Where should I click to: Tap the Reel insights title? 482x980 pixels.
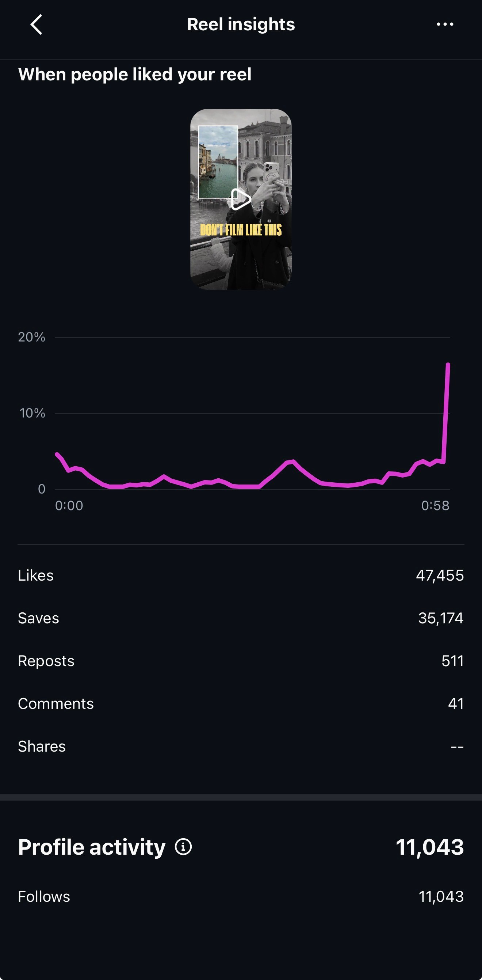pos(241,24)
